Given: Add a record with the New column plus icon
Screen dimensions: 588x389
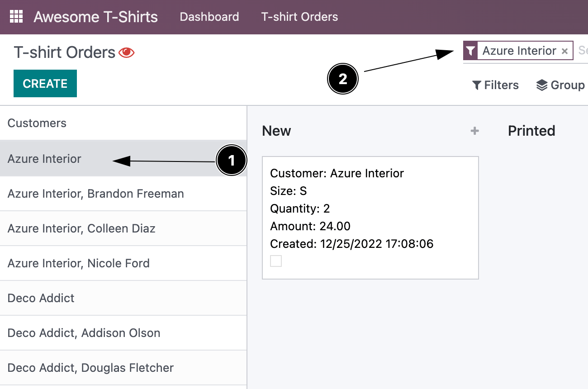Looking at the screenshot, I should (x=474, y=131).
